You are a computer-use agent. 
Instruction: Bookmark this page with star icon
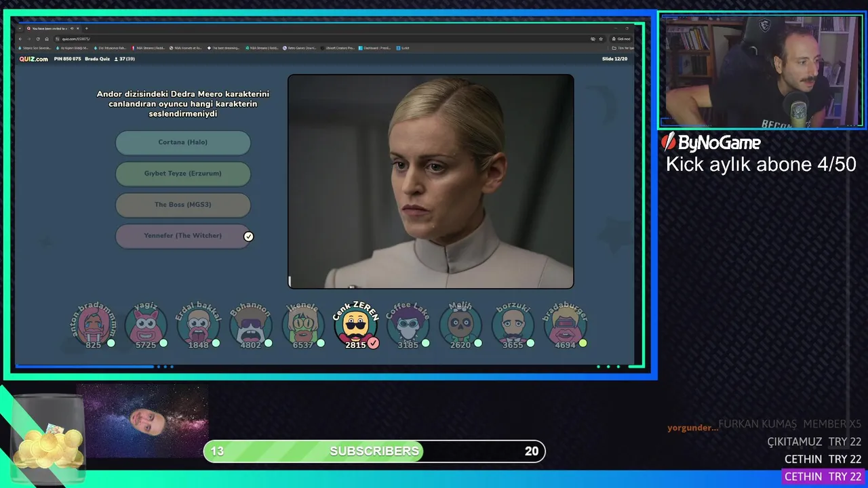pyautogui.click(x=601, y=39)
